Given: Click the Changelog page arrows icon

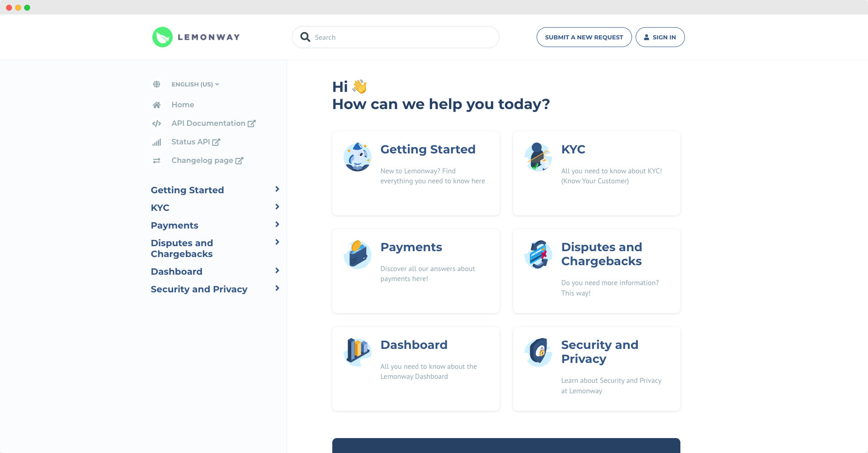Looking at the screenshot, I should click(156, 161).
